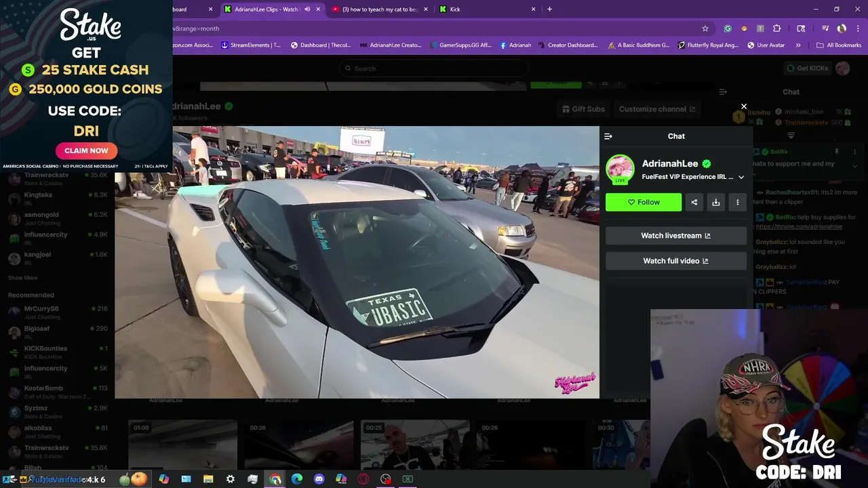Open MrCurry56 recommended channel
The image size is (868, 488).
57,312
